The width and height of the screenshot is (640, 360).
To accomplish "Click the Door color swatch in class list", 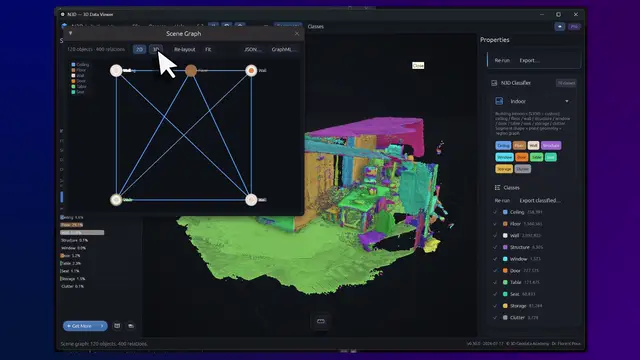I will pyautogui.click(x=505, y=270).
